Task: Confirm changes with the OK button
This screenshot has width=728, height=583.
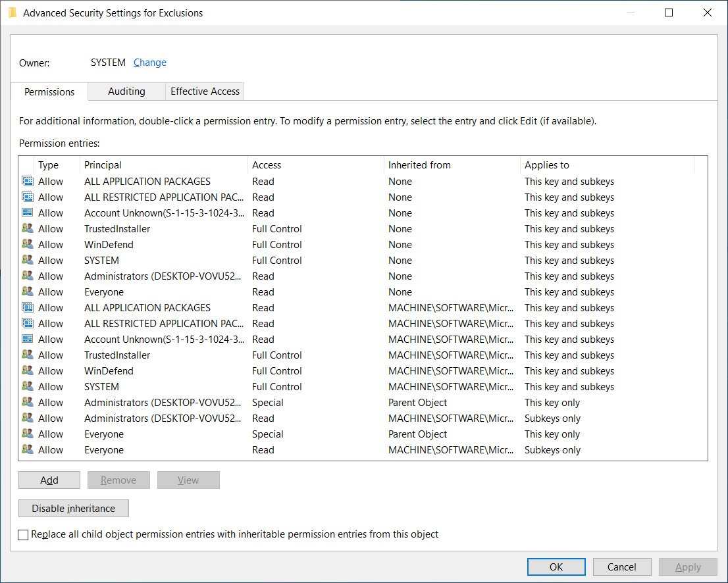Action: [x=556, y=567]
